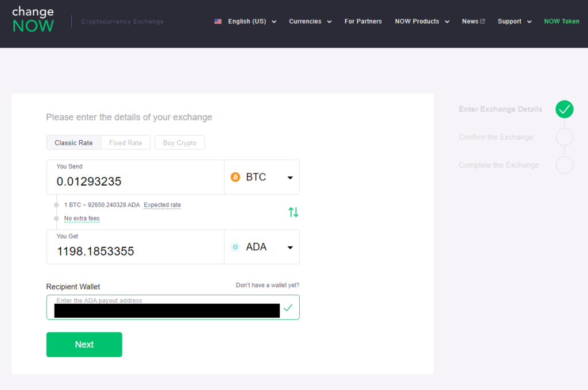Expand the Currencies menu
The width and height of the screenshot is (588, 390).
310,21
